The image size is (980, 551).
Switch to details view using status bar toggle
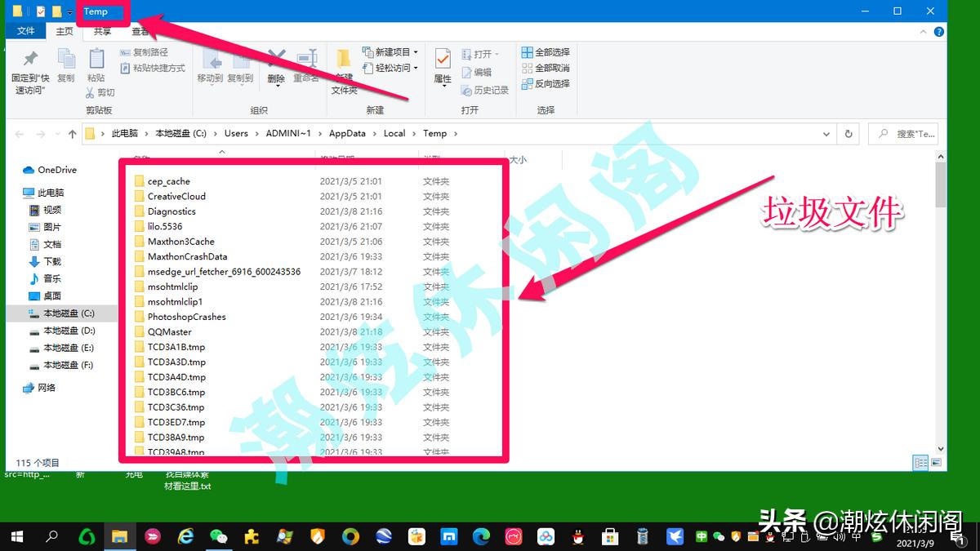(x=920, y=462)
